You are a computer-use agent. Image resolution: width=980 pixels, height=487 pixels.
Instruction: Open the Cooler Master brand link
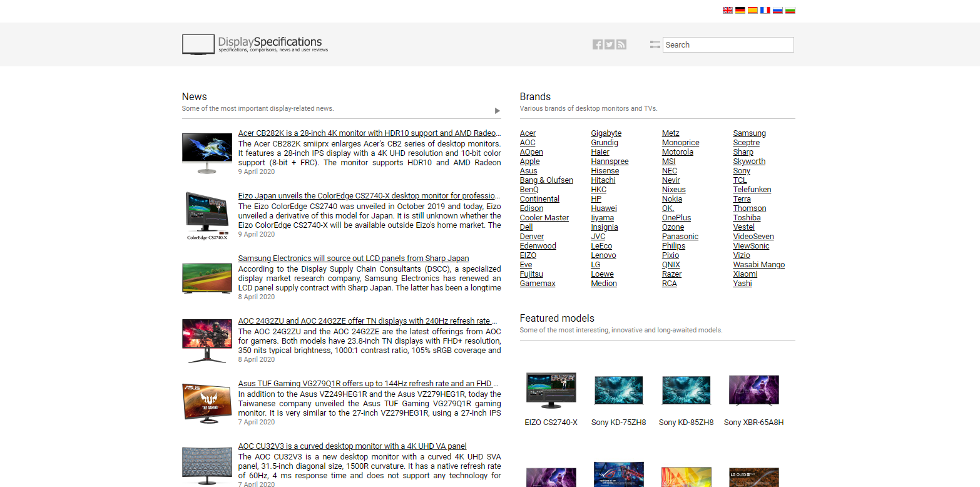(544, 218)
